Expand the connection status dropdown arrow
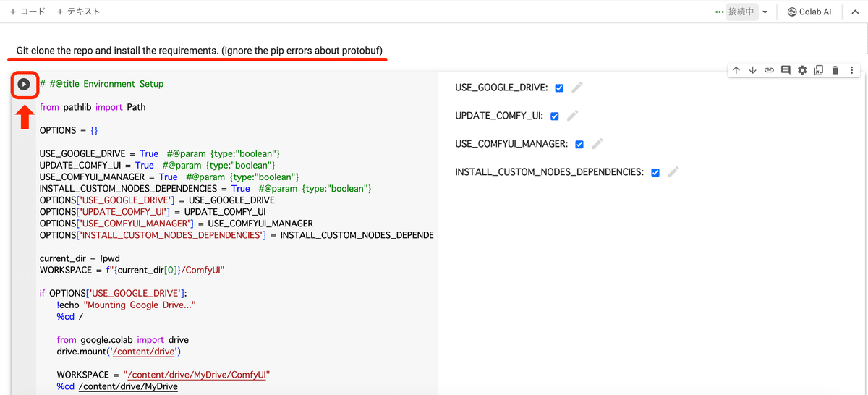 click(x=765, y=12)
